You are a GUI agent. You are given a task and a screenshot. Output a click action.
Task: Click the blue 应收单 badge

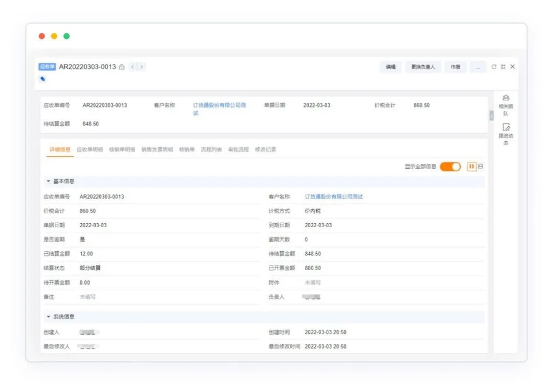point(47,67)
